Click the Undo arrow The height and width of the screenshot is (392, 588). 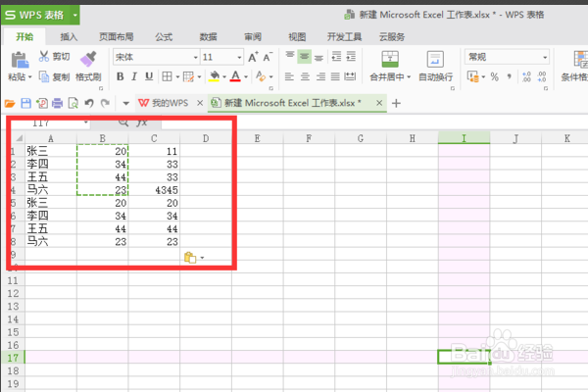(x=89, y=103)
